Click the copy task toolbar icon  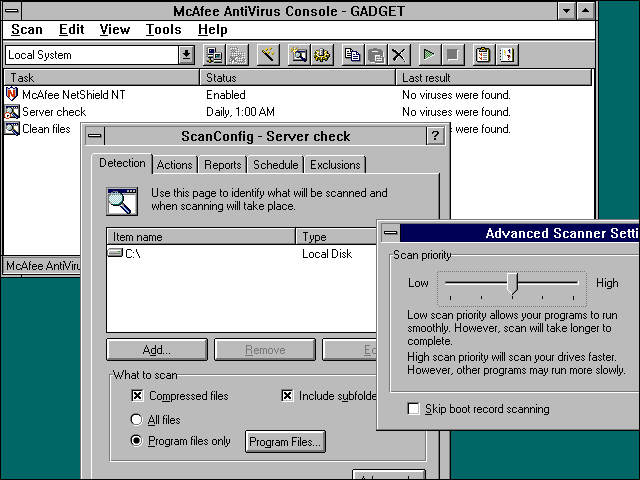(x=352, y=55)
